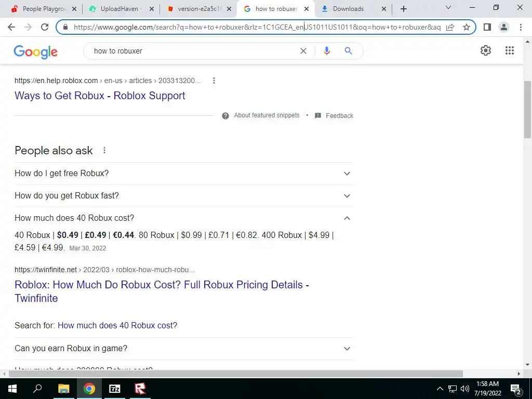This screenshot has width=532, height=399.
Task: Click the vertical scrollbar thumb
Action: [x=527, y=109]
